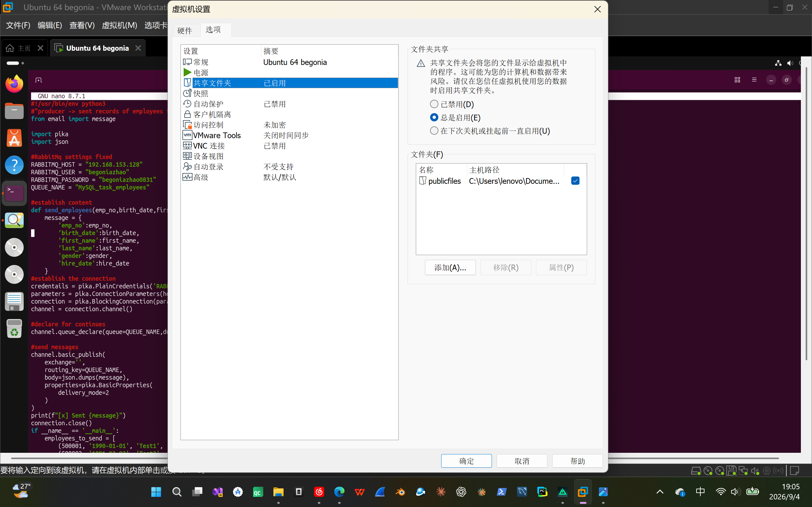This screenshot has height=507, width=812.
Task: Open the 虚拟机(M) menu
Action: (x=120, y=25)
